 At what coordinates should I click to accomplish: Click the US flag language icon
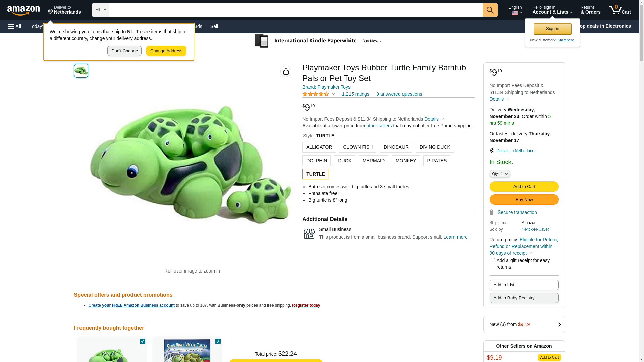514,13
